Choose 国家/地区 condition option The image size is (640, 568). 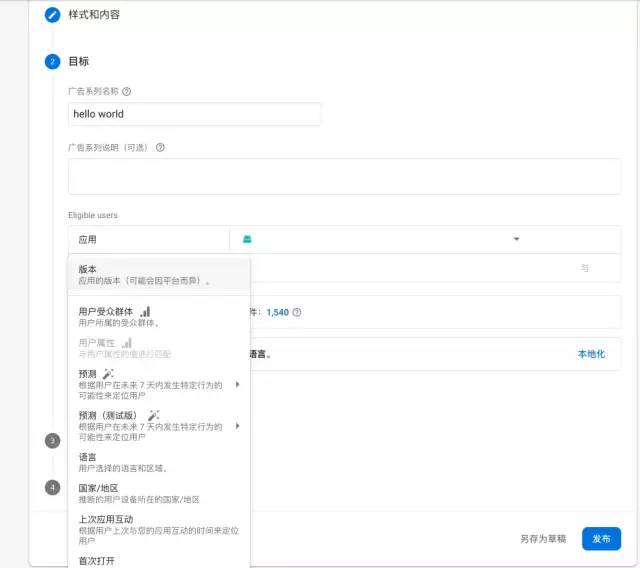[159, 494]
